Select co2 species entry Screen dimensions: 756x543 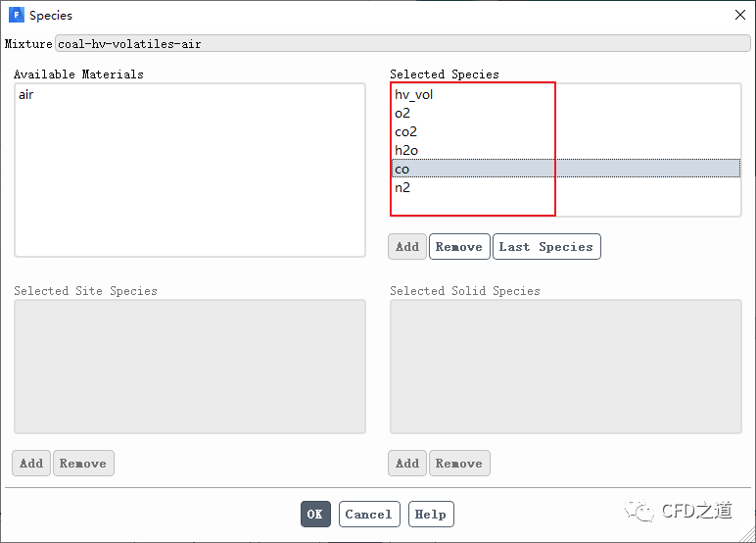point(406,132)
